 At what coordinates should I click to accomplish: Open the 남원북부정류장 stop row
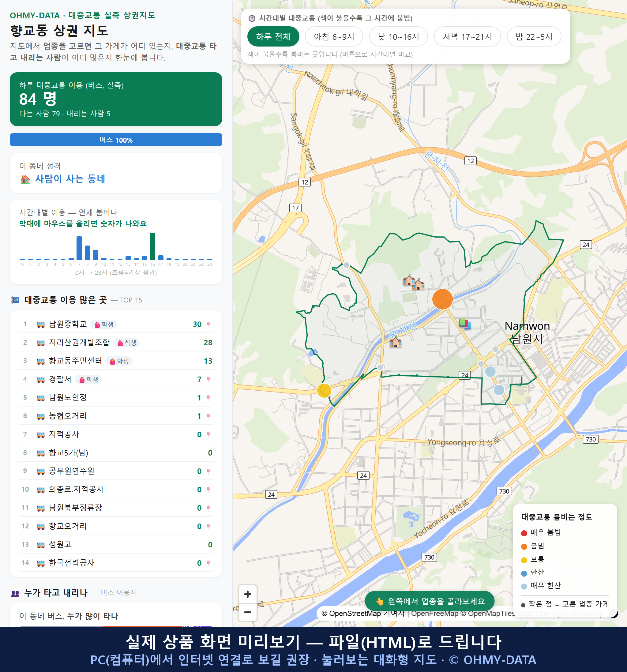(116, 508)
